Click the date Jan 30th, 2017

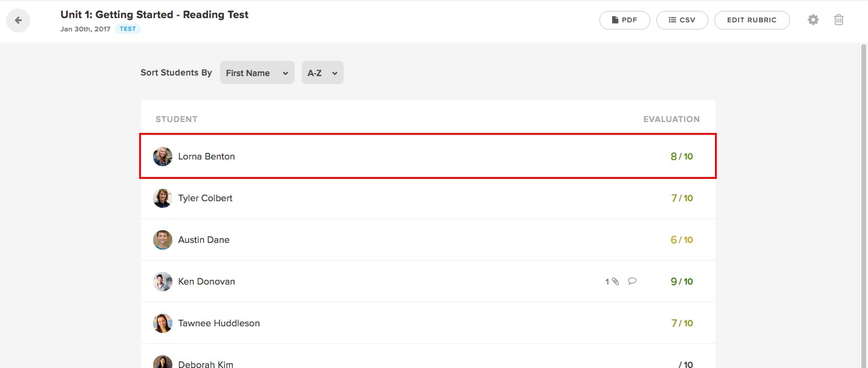(85, 29)
